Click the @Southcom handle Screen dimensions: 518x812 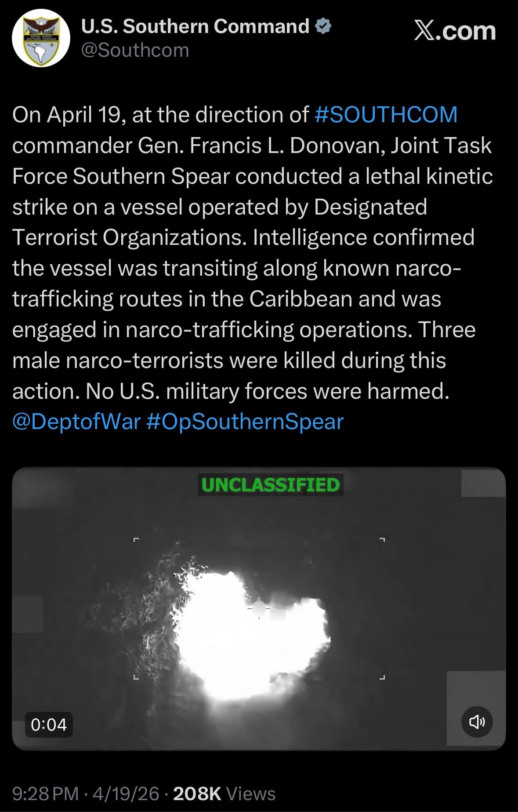pos(135,50)
